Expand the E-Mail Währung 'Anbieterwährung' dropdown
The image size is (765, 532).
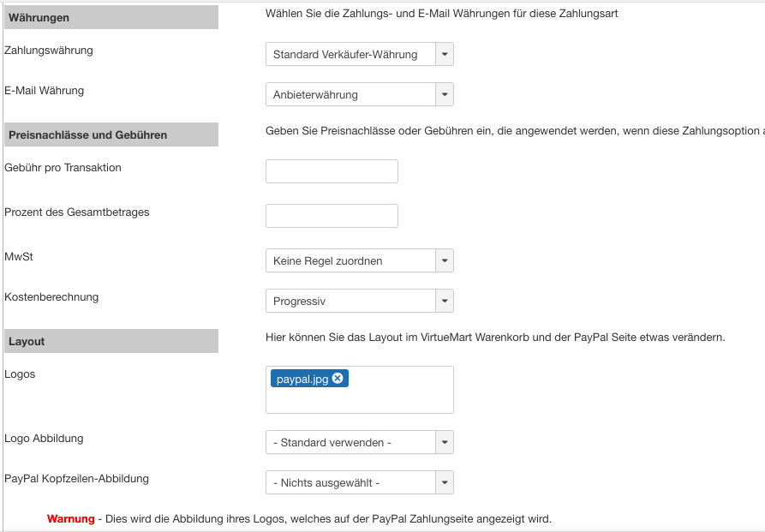click(359, 94)
